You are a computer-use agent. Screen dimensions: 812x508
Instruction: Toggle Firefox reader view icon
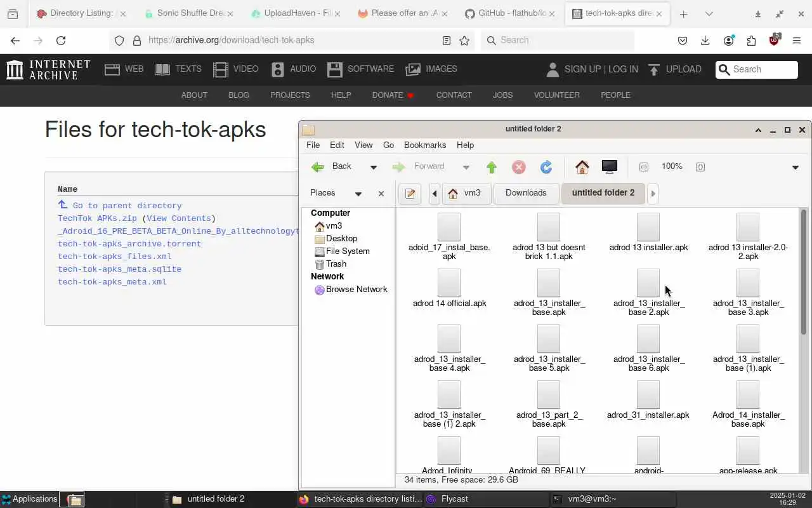(x=447, y=41)
